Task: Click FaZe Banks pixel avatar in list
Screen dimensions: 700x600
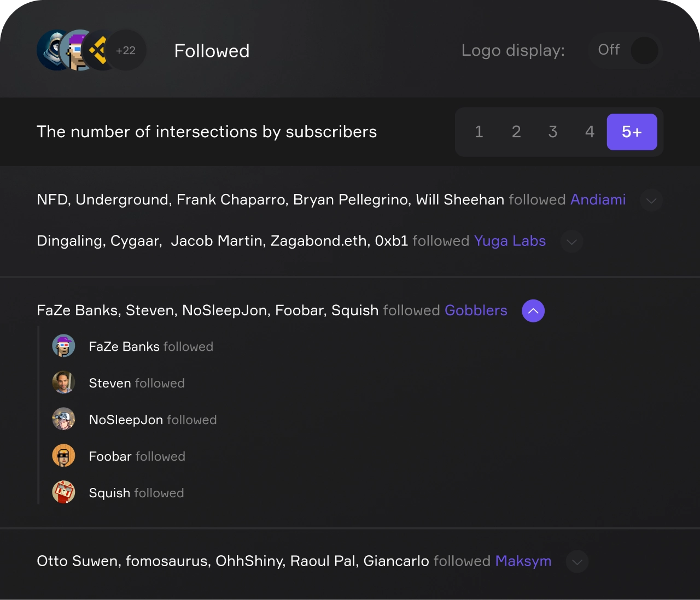Action: 63,346
